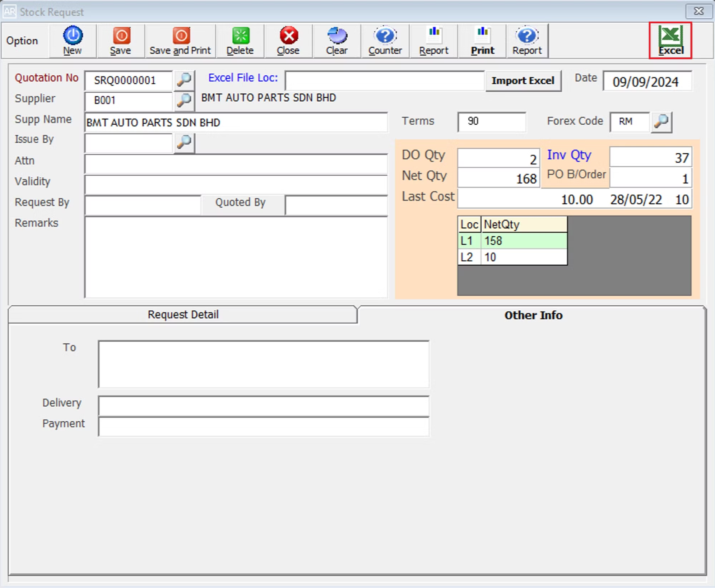Click the New toolbar icon
The width and height of the screenshot is (715, 588).
[73, 41]
